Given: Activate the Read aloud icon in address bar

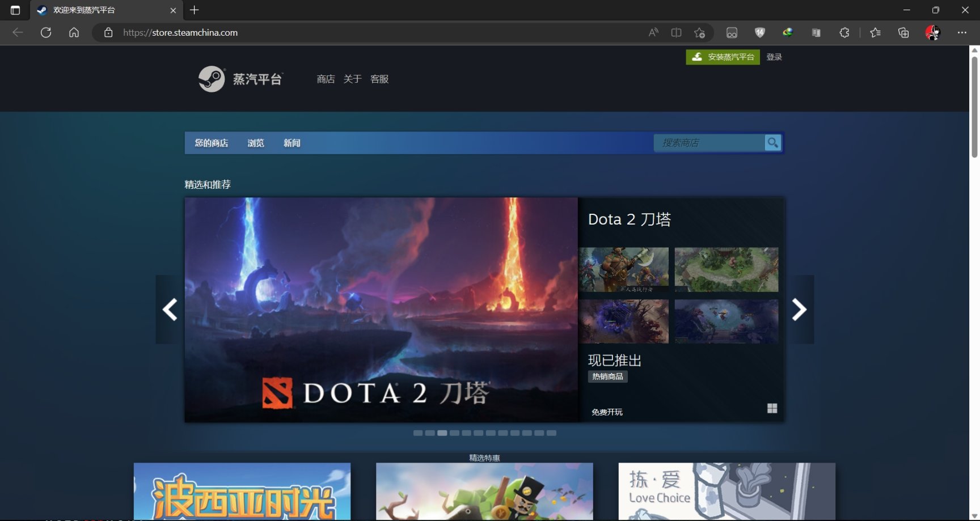Looking at the screenshot, I should [653, 32].
